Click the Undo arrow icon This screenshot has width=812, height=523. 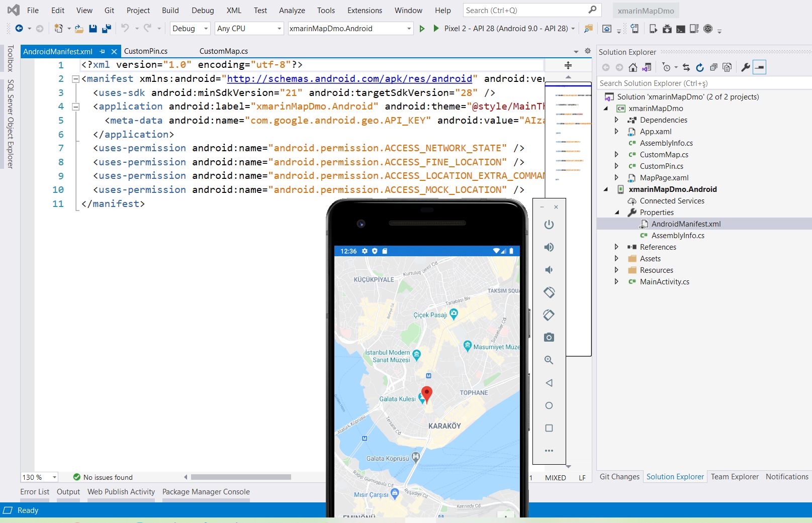pos(125,28)
